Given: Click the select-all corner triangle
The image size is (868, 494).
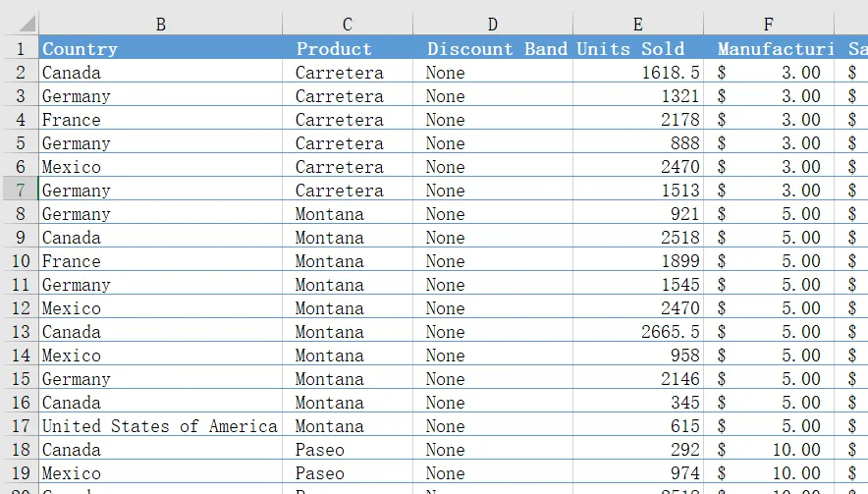Looking at the screenshot, I should coord(27,24).
